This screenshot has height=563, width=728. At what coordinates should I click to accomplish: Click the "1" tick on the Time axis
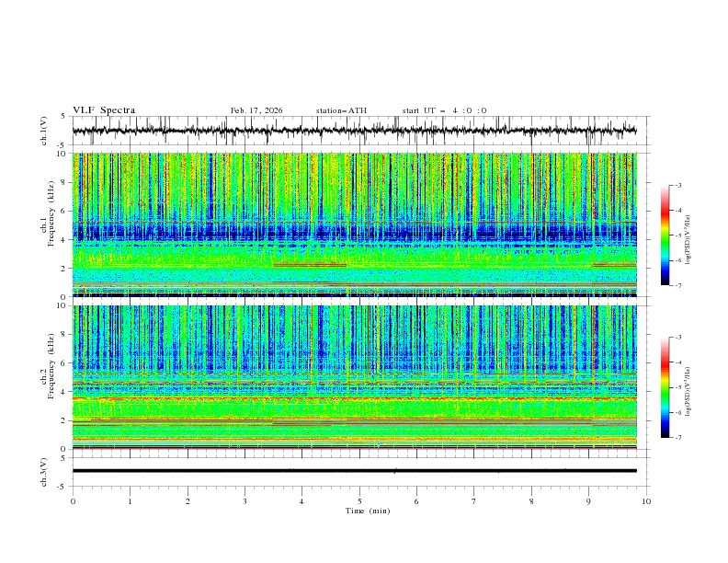point(130,501)
